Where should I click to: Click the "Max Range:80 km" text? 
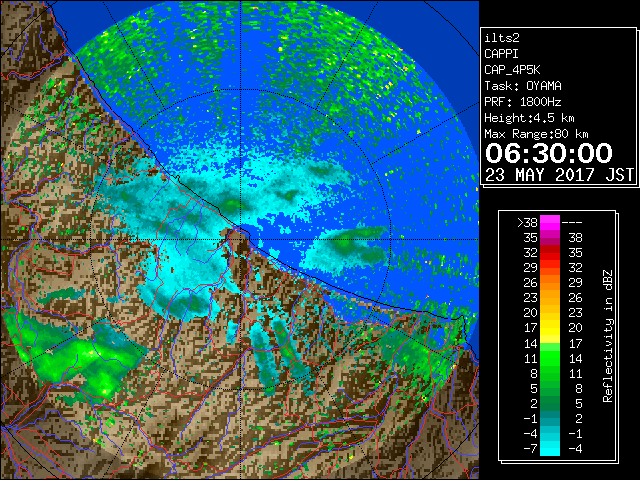pos(536,134)
